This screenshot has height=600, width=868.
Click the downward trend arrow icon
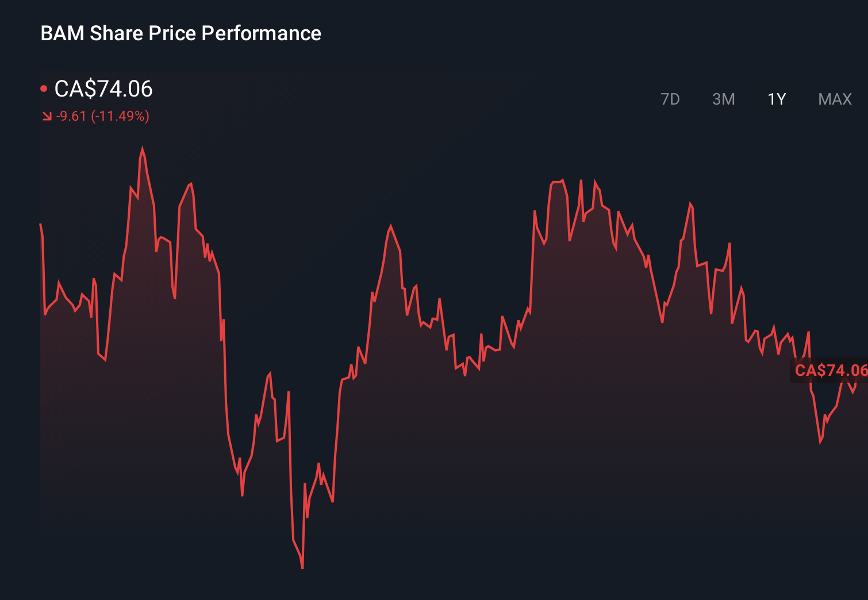pos(47,116)
